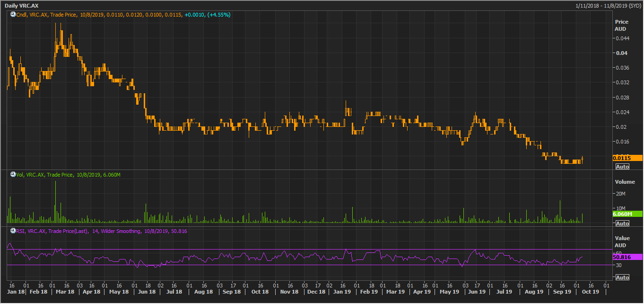
Task: Click the 0.016 price axis label
Action: click(622, 142)
